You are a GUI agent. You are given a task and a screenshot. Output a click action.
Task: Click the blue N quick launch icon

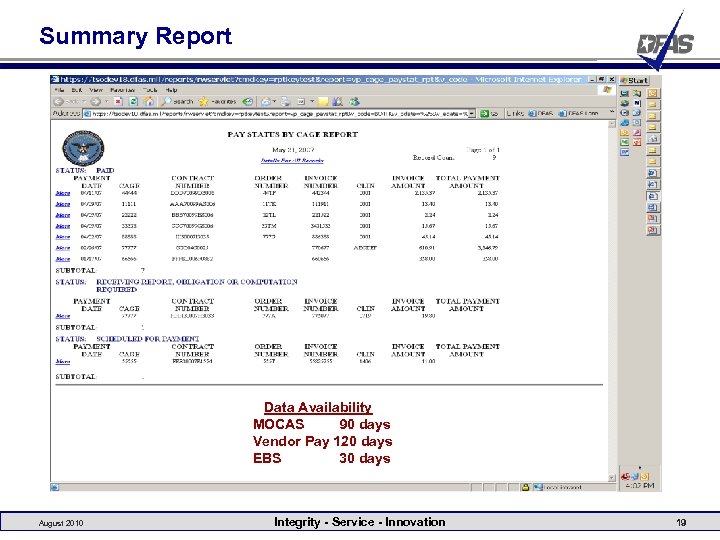637,103
